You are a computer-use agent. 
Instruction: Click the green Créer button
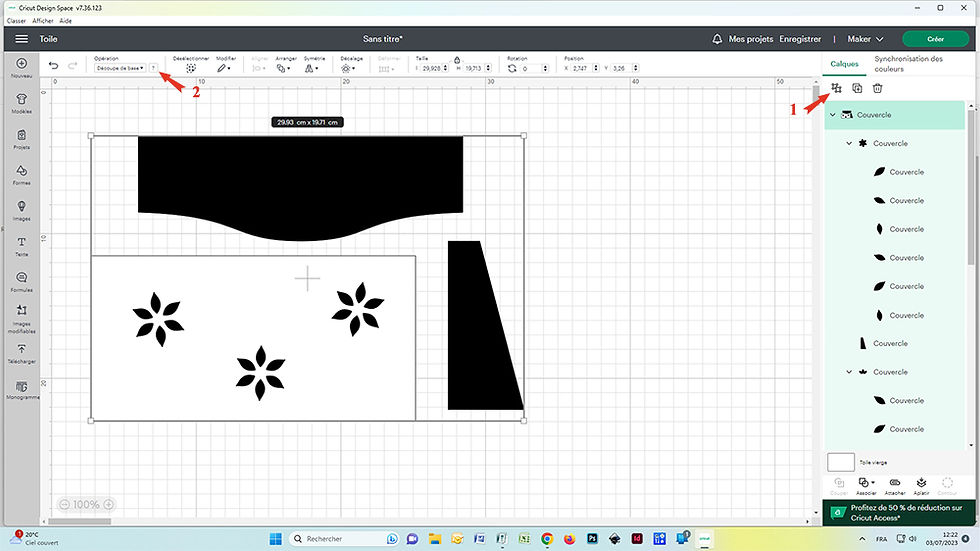(936, 39)
